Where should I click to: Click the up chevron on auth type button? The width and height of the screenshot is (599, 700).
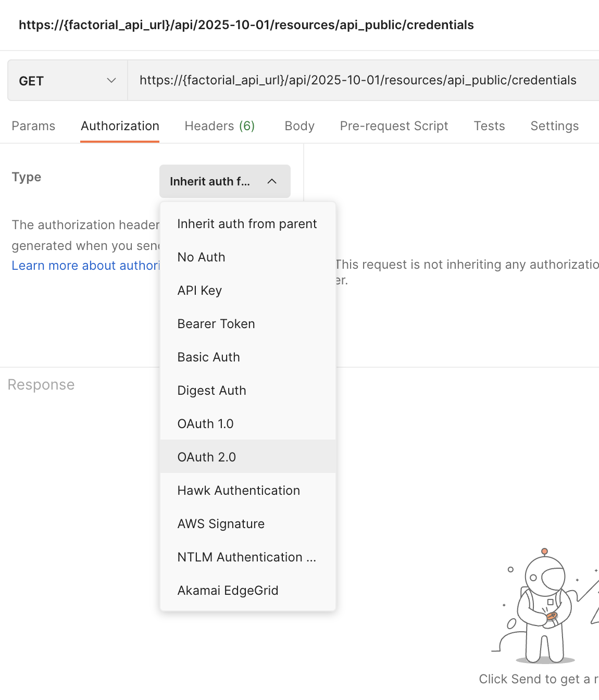272,181
